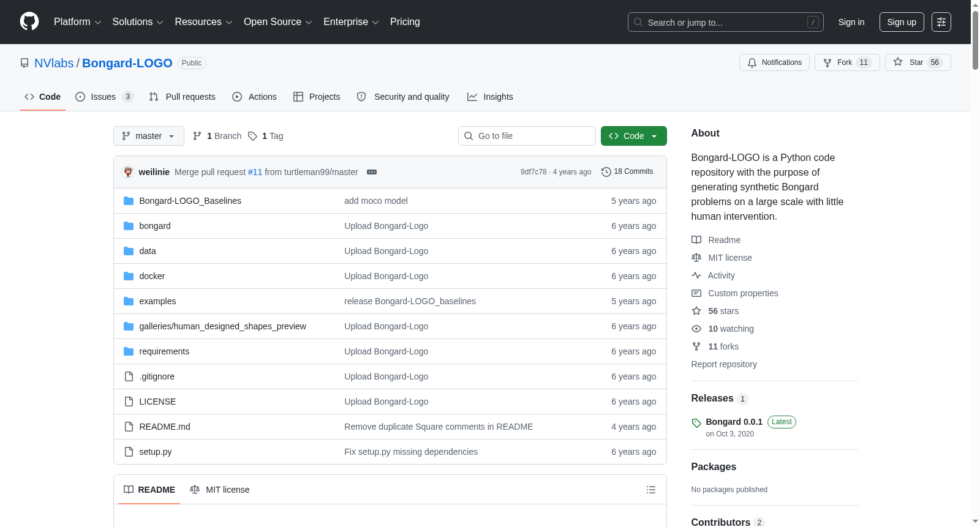Open the data folder

tap(148, 251)
